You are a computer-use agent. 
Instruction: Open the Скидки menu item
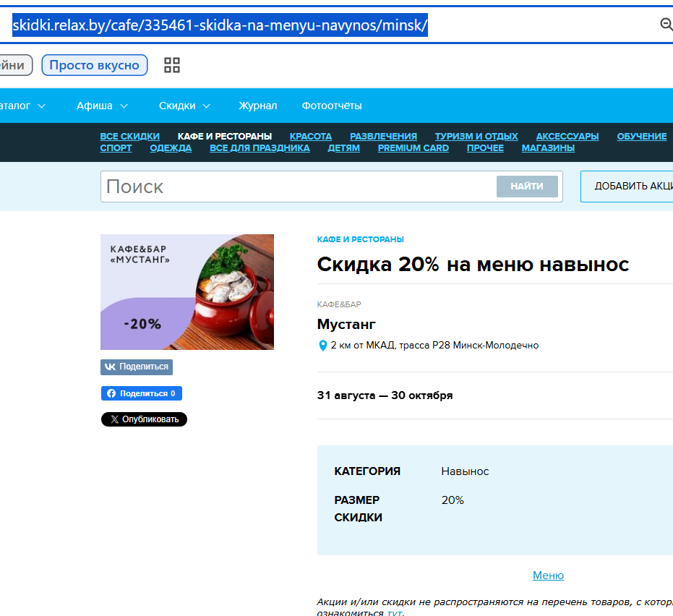[x=177, y=106]
